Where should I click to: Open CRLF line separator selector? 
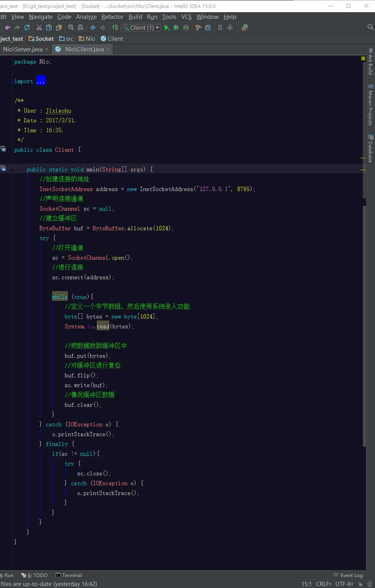(x=324, y=584)
